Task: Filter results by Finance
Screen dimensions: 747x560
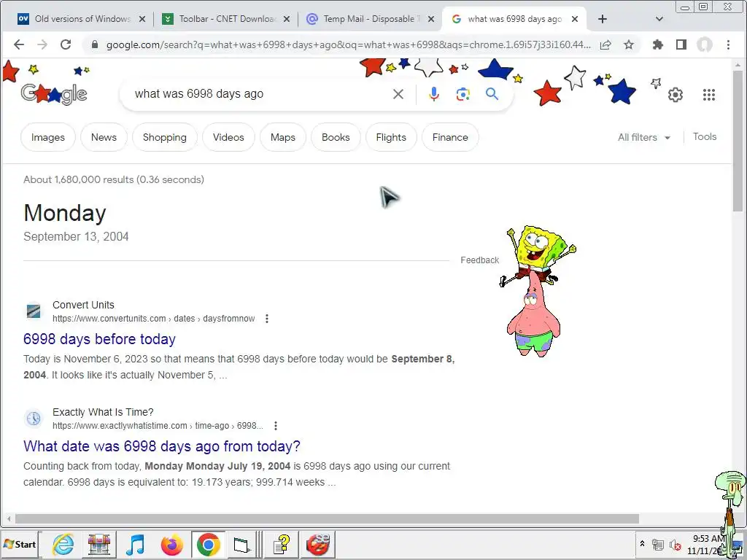Action: [450, 137]
